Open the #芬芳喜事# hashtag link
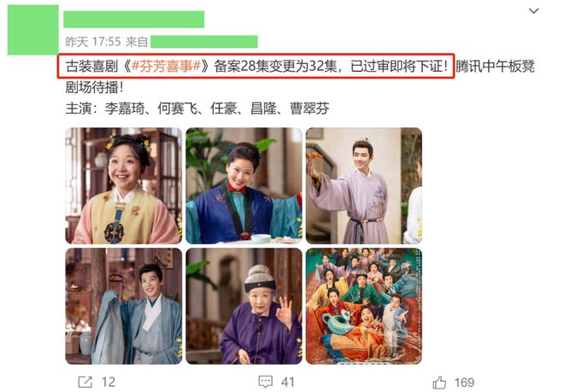The width and height of the screenshot is (564, 392). click(x=166, y=66)
